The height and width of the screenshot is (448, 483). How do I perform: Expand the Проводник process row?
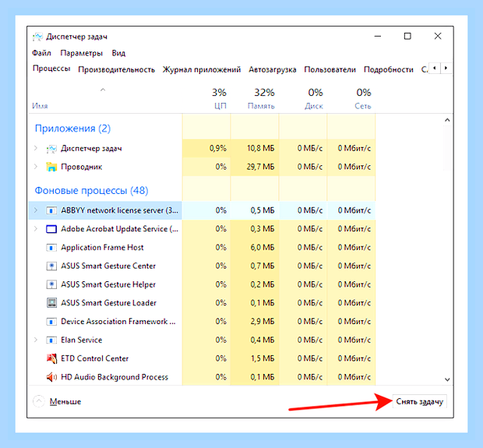click(x=36, y=167)
